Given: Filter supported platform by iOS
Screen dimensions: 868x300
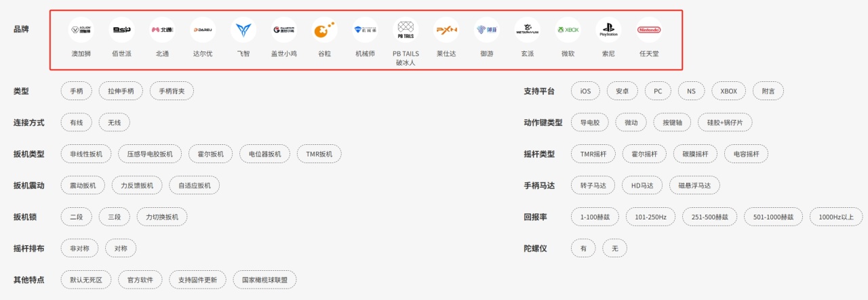Looking at the screenshot, I should [586, 91].
